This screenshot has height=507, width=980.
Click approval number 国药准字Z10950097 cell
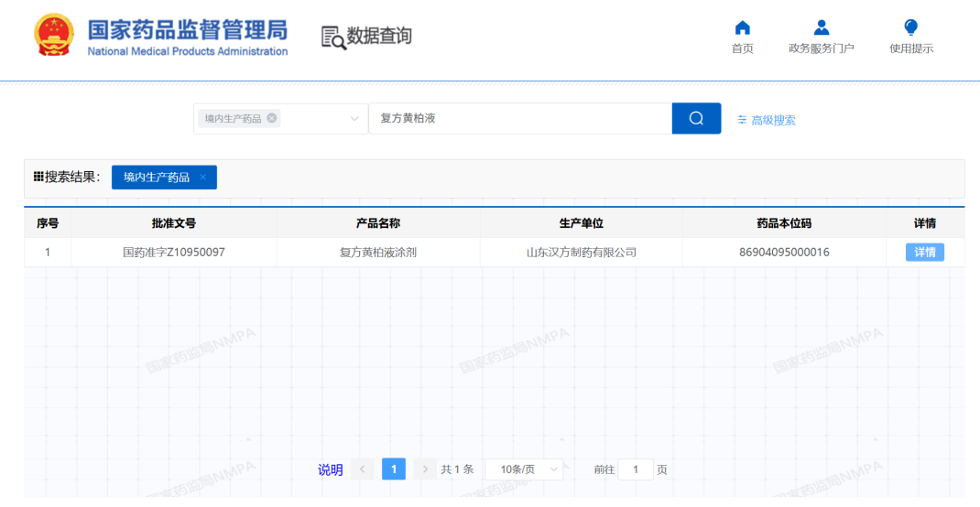coord(173,253)
